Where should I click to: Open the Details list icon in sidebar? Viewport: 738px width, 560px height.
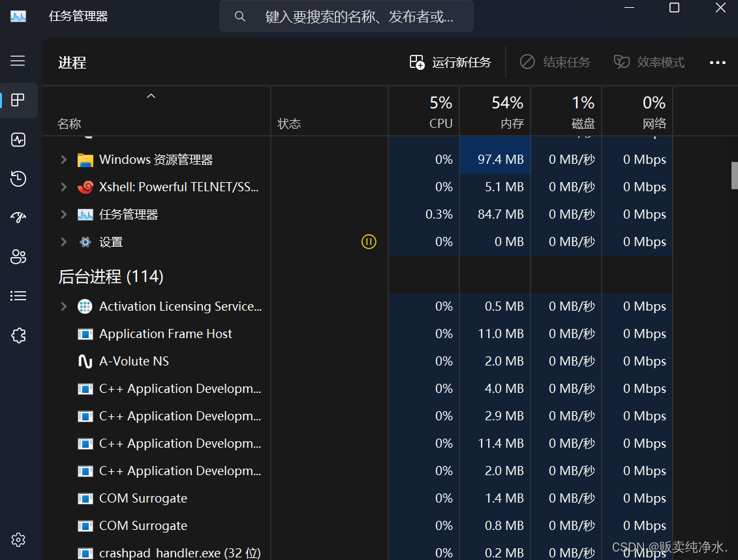pyautogui.click(x=18, y=296)
